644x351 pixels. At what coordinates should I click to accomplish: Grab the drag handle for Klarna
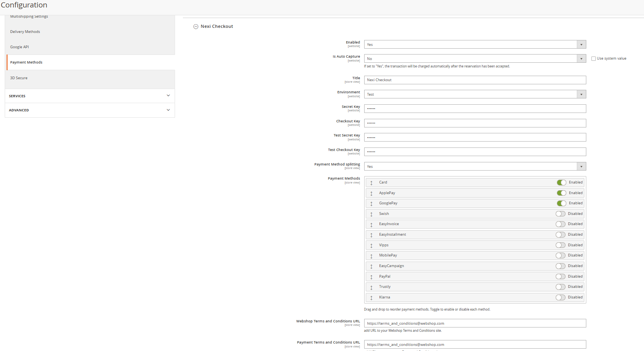click(x=371, y=298)
